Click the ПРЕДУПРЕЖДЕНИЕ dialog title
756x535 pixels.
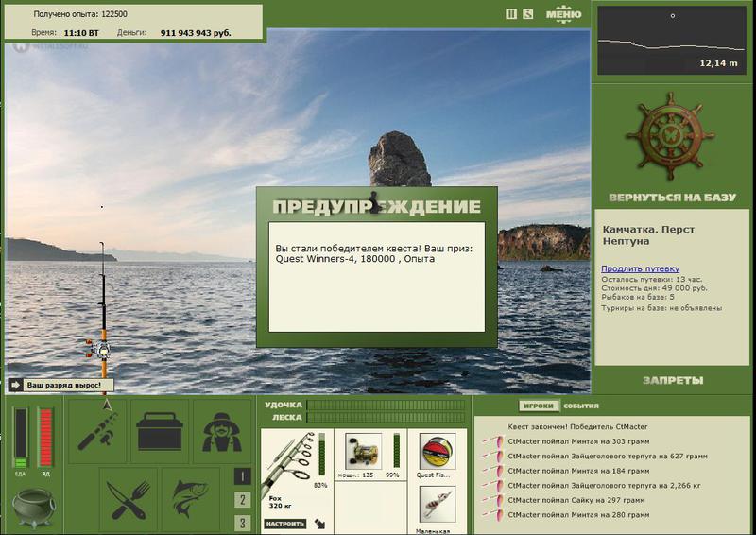[x=376, y=207]
